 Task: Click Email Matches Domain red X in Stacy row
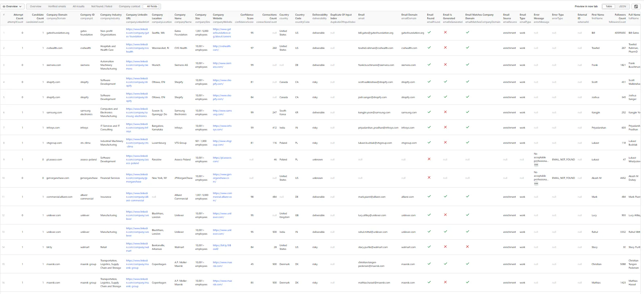pyautogui.click(x=467, y=247)
